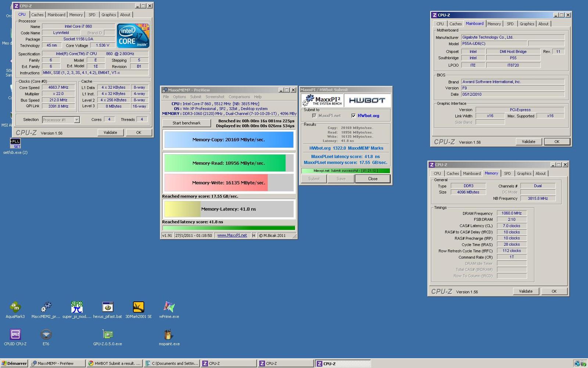588x368 pixels.
Task: Click the Core Speed 4663.7 MHz field
Action: tap(58, 88)
